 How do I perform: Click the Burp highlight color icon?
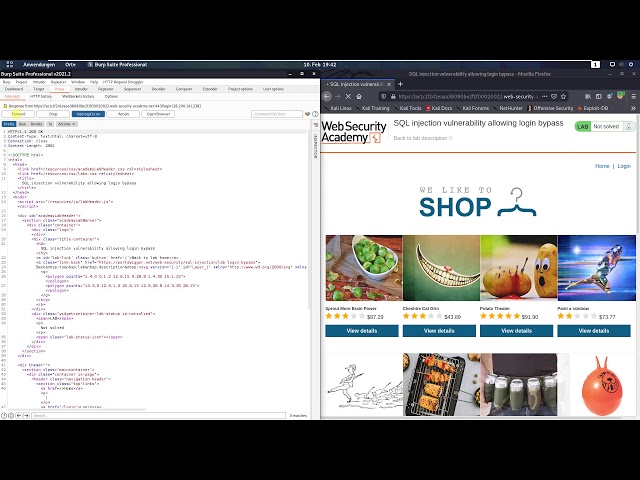tap(307, 114)
